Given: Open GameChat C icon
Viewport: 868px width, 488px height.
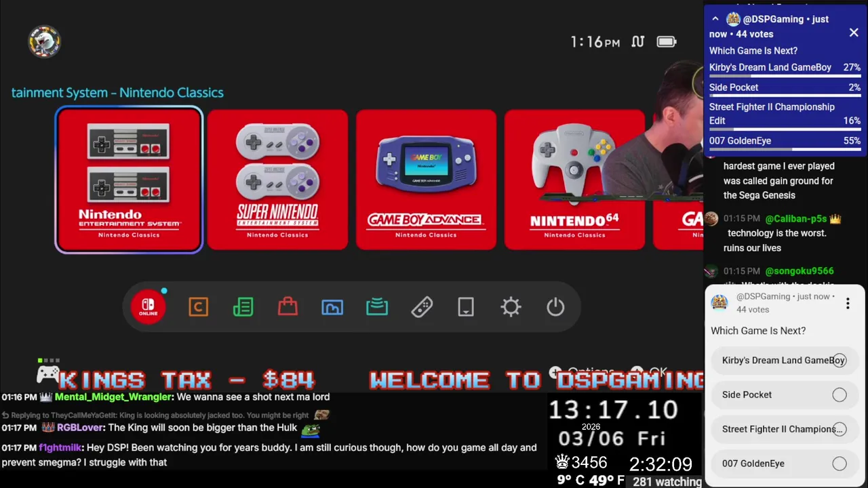Looking at the screenshot, I should [198, 307].
